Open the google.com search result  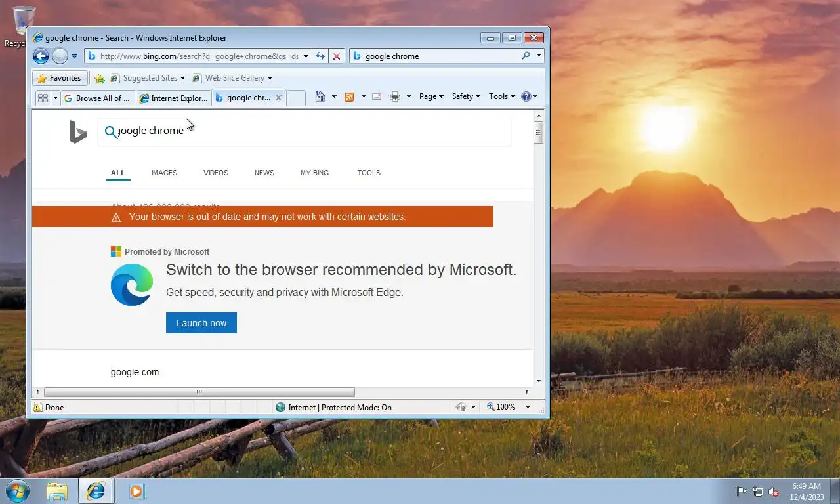(x=135, y=372)
